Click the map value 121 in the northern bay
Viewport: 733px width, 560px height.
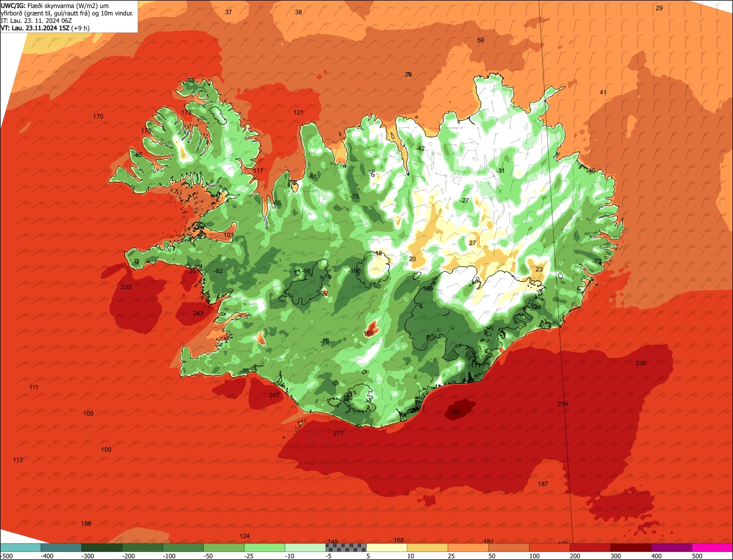tap(298, 112)
